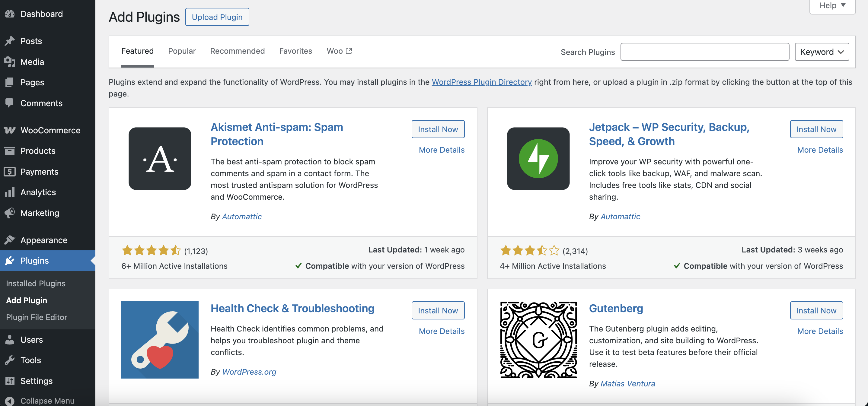
Task: Open the Dashboard gauge icon
Action: [x=10, y=14]
